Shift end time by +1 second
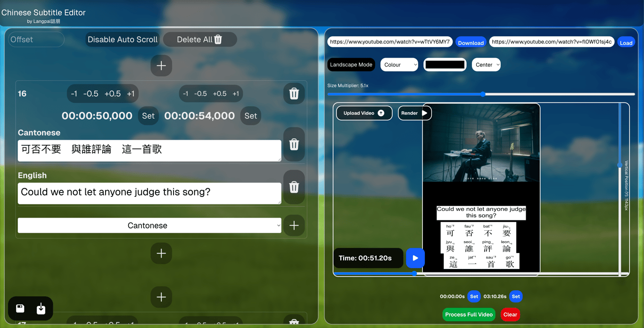This screenshot has width=644, height=328. (236, 93)
